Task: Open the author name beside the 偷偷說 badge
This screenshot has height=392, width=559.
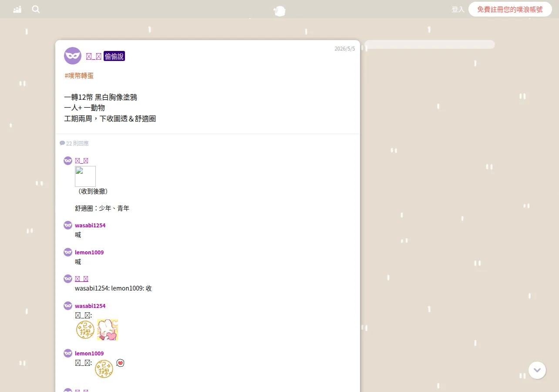Action: tap(94, 56)
